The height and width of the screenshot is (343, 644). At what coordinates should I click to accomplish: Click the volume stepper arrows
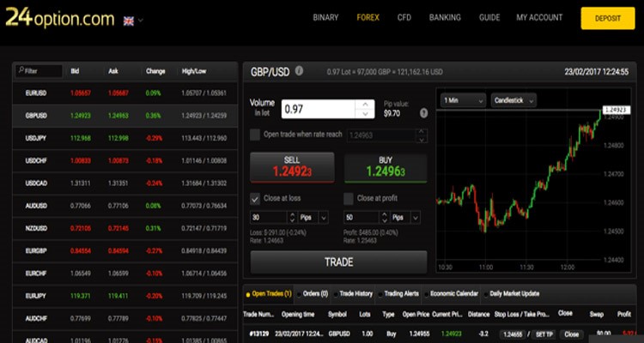[x=366, y=109]
